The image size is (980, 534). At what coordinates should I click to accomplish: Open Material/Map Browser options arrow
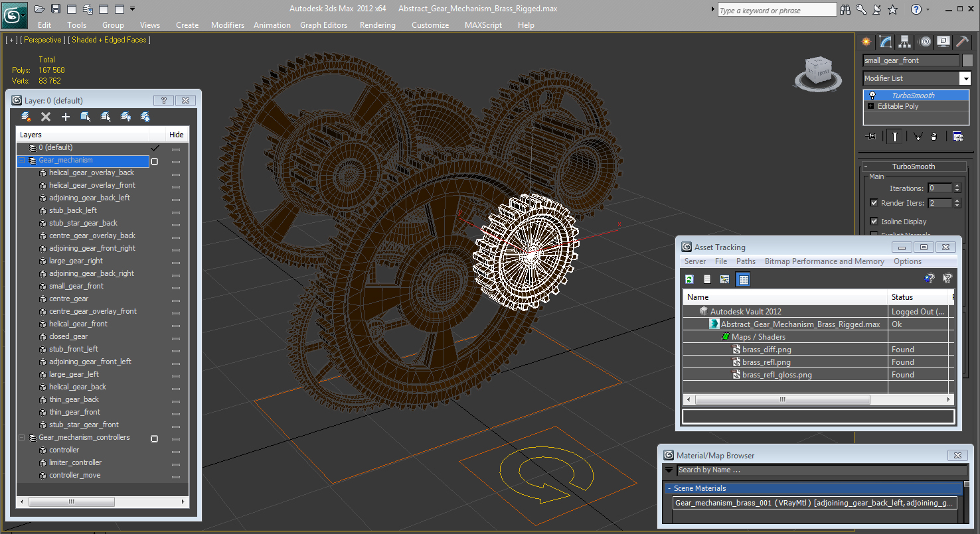point(669,470)
